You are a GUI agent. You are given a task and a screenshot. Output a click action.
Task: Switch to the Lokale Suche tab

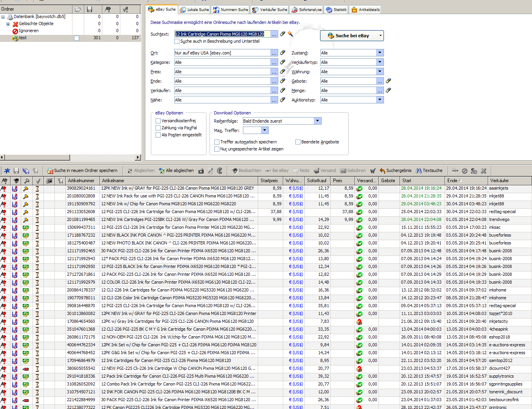click(194, 9)
